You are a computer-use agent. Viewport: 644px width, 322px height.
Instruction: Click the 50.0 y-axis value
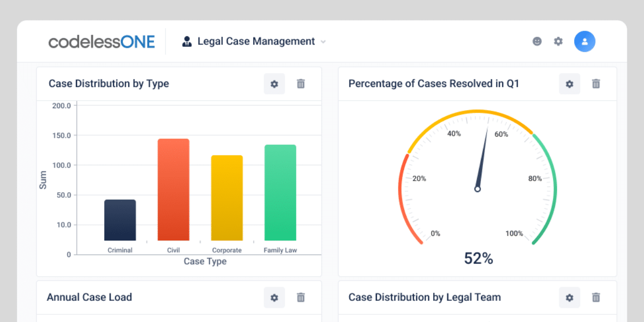pyautogui.click(x=63, y=195)
